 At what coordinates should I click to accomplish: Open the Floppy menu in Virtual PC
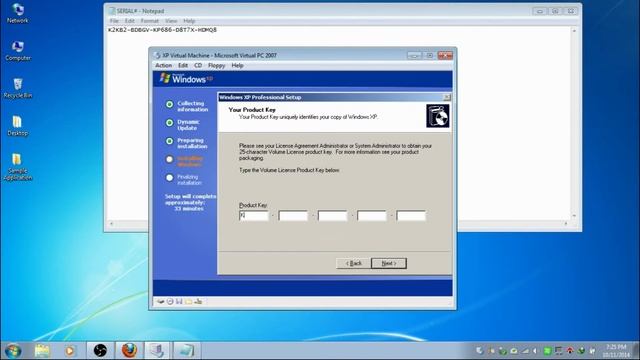[216, 65]
